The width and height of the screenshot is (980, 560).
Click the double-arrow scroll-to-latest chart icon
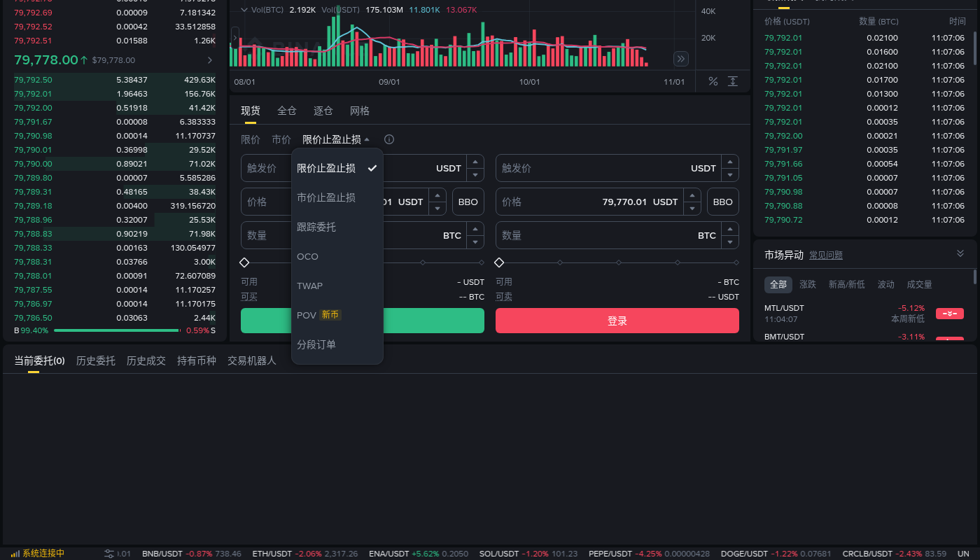pyautogui.click(x=680, y=58)
